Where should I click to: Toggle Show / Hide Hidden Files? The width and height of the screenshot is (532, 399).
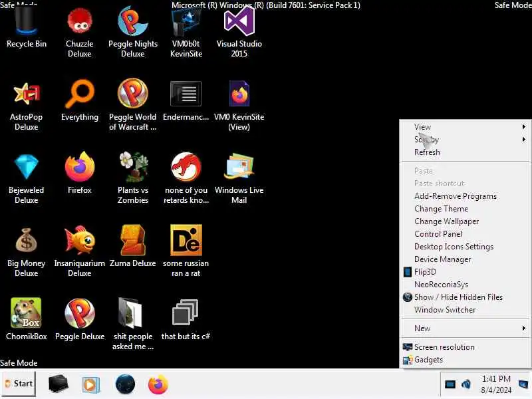tap(464, 297)
